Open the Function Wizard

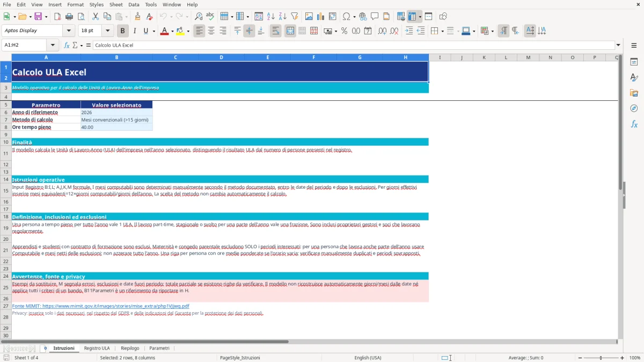click(x=67, y=45)
